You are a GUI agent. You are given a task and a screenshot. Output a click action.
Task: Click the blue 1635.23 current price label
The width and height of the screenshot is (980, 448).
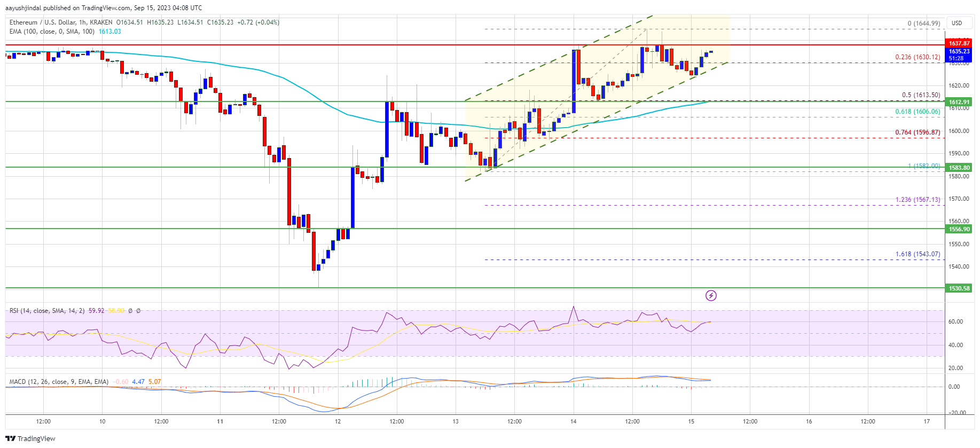tap(959, 51)
